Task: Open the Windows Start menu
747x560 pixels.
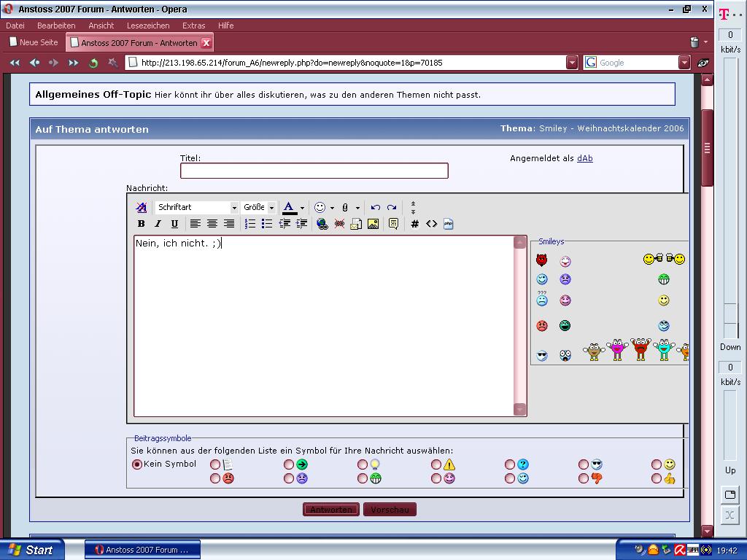Action: [x=31, y=550]
